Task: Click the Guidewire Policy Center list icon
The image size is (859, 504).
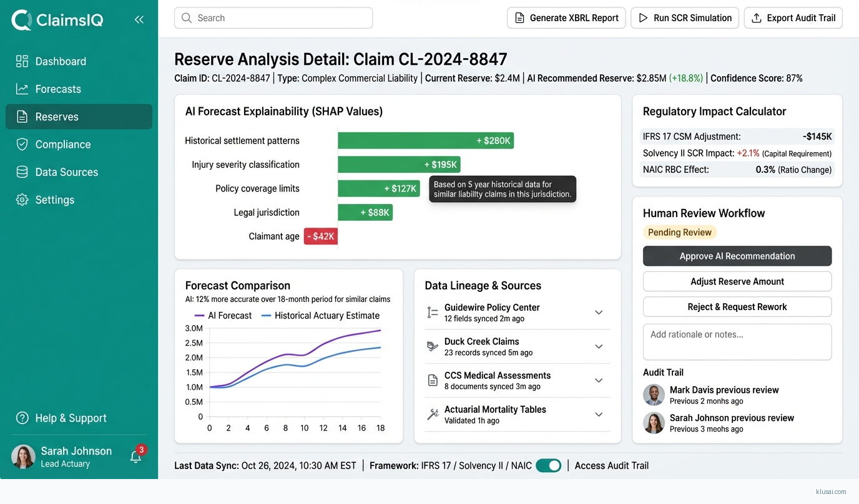Action: (x=433, y=313)
